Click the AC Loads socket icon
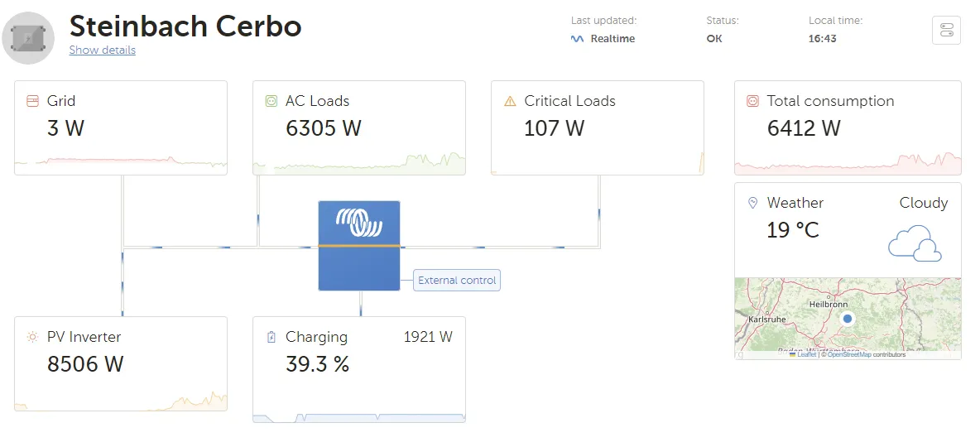The height and width of the screenshot is (442, 980). (x=271, y=101)
